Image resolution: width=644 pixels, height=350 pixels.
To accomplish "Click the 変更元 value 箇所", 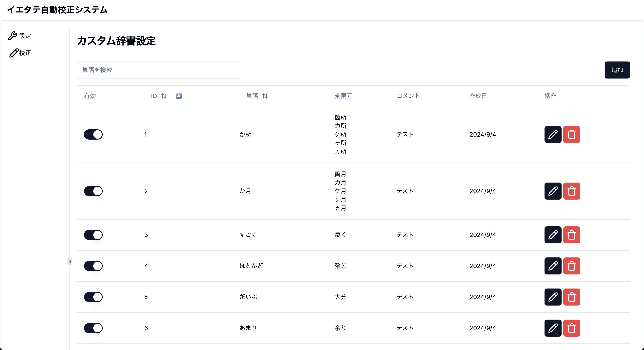I will tap(340, 117).
